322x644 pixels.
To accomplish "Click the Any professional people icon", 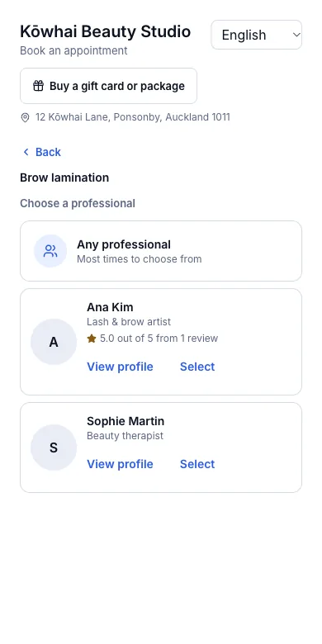I will pyautogui.click(x=50, y=251).
